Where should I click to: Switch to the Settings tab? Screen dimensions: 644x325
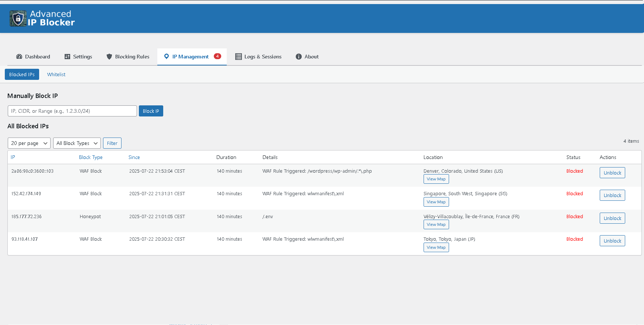click(78, 57)
